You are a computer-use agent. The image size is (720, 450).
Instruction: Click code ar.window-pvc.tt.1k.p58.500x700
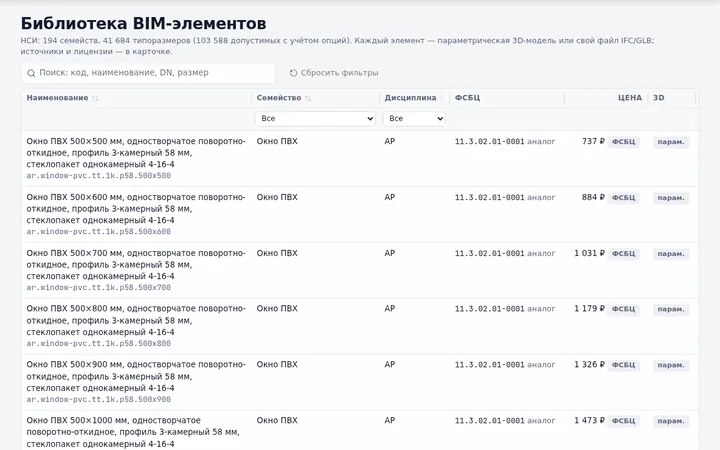[x=98, y=288]
